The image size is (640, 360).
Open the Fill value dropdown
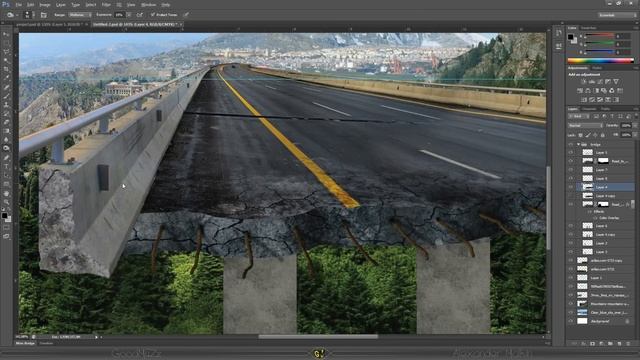(634, 135)
